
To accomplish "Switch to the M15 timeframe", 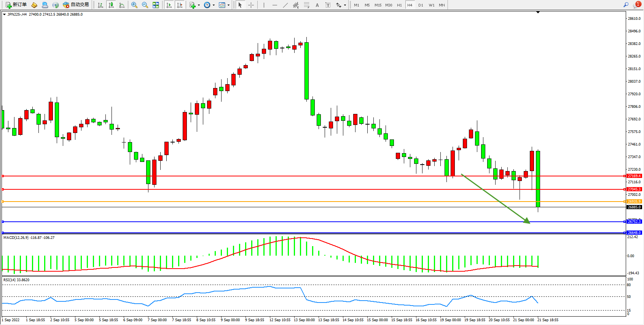I will tap(378, 5).
